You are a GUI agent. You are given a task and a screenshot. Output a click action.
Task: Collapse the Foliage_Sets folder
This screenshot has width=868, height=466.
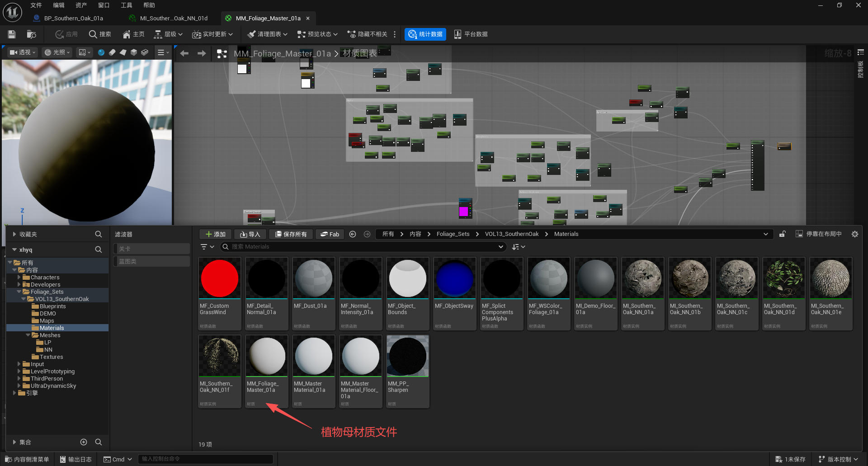19,292
